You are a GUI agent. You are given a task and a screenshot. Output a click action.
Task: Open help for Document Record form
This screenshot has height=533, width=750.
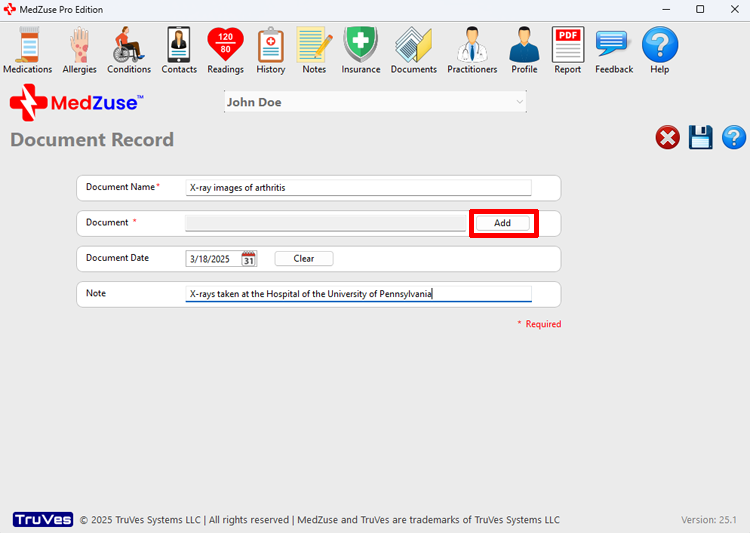click(734, 138)
